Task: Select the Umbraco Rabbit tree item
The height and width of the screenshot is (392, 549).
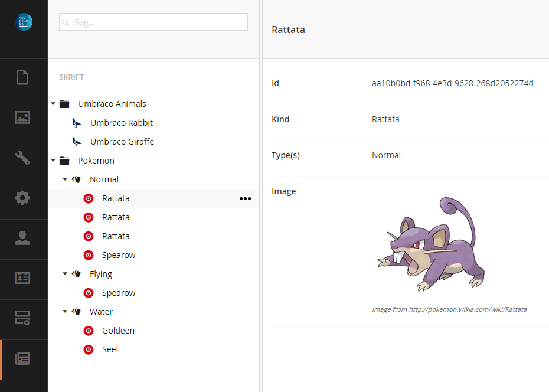Action: (x=122, y=123)
